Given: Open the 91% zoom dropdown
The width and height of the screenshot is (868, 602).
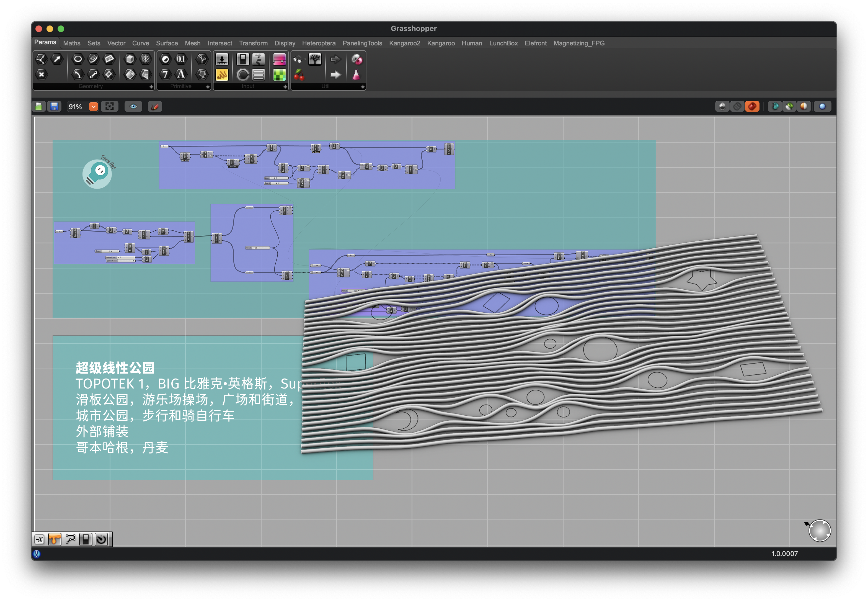Looking at the screenshot, I should click(93, 107).
